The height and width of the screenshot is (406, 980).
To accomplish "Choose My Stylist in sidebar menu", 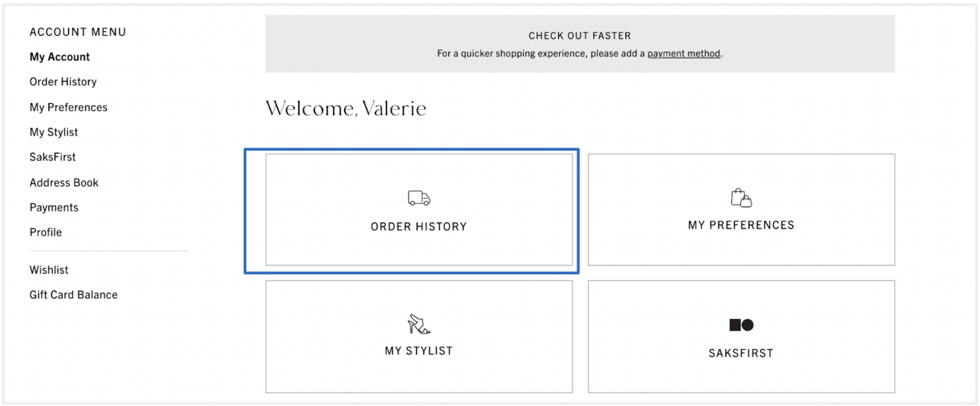I will (54, 132).
